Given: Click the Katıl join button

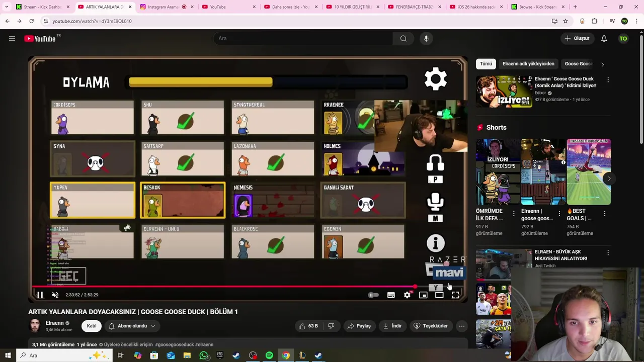Looking at the screenshot, I should [92, 326].
